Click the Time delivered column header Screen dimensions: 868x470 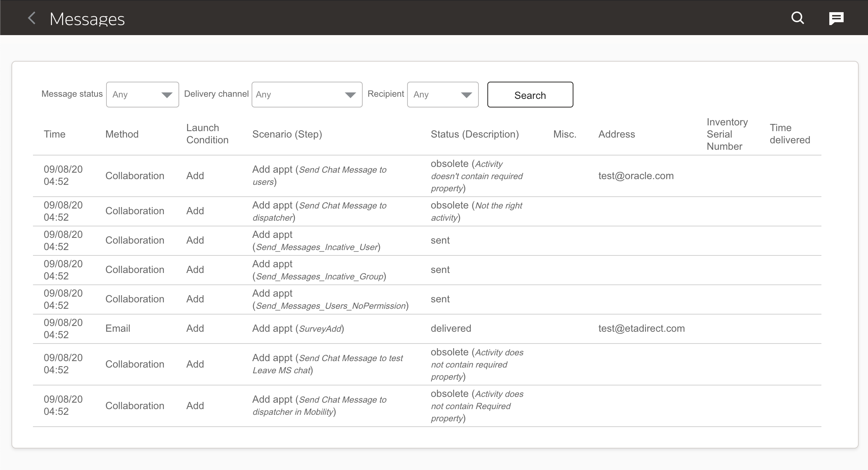[x=790, y=134]
